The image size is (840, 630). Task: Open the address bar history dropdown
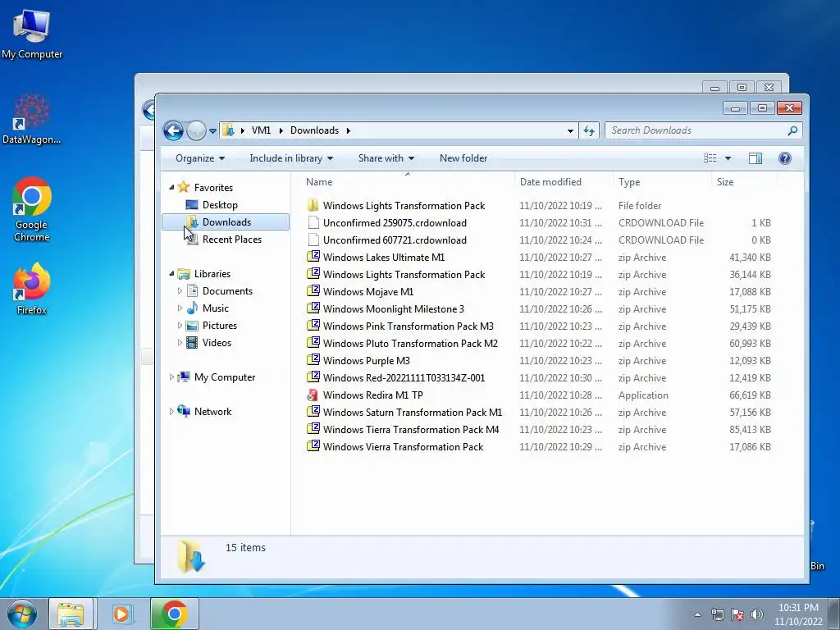(x=570, y=130)
